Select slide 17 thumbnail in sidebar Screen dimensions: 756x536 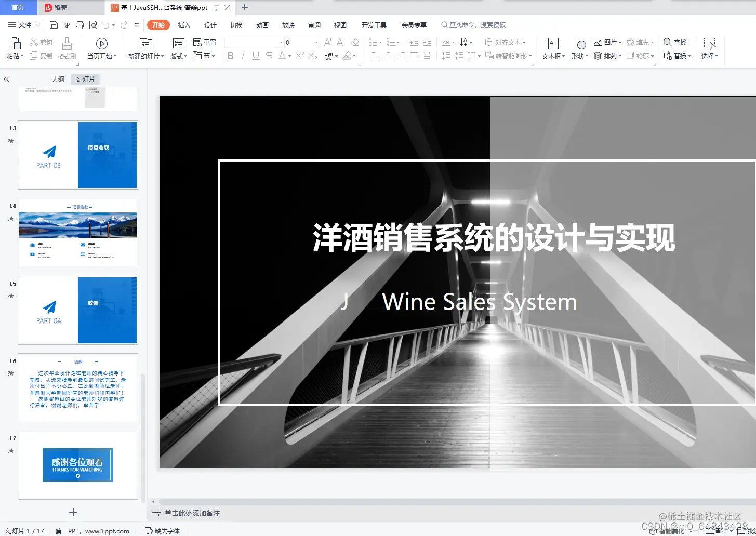[77, 465]
